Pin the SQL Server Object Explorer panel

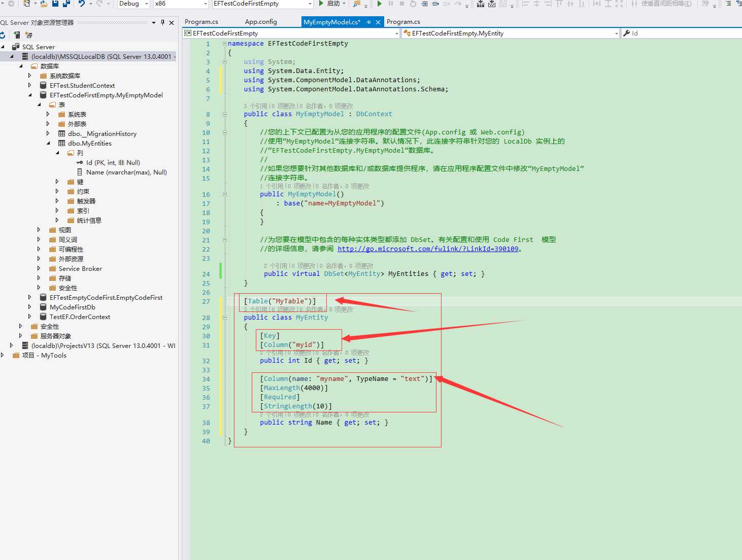pyautogui.click(x=162, y=22)
